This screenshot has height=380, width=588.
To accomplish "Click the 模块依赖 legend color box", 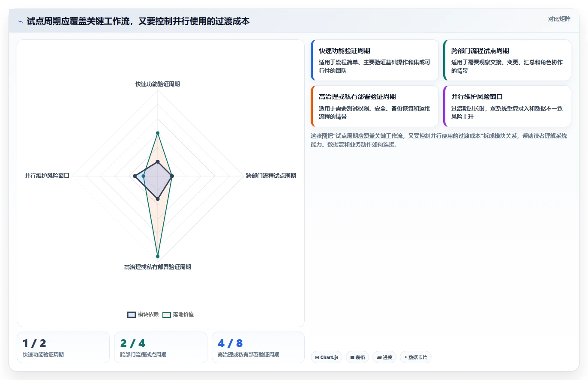I will [132, 314].
